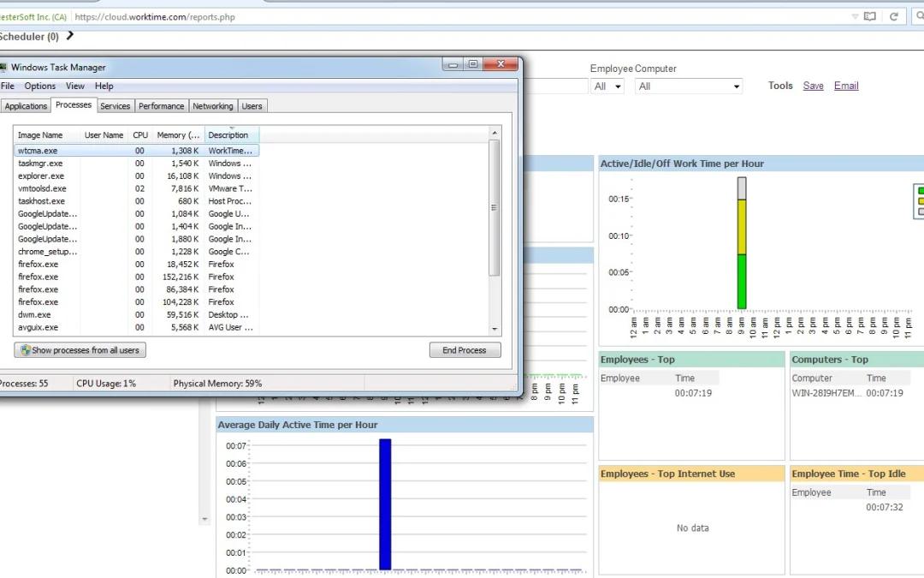Open the Help menu in Task Manager
The image size is (924, 578).
tap(104, 86)
